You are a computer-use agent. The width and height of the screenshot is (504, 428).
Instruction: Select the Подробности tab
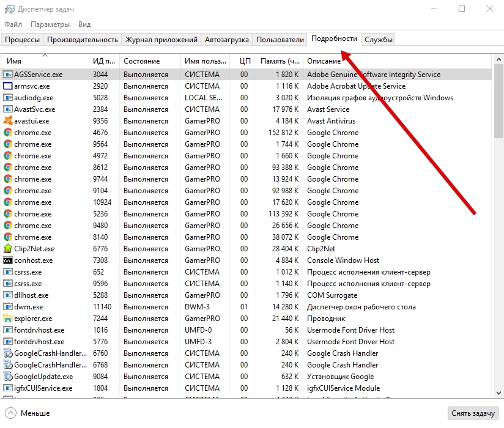(x=335, y=39)
